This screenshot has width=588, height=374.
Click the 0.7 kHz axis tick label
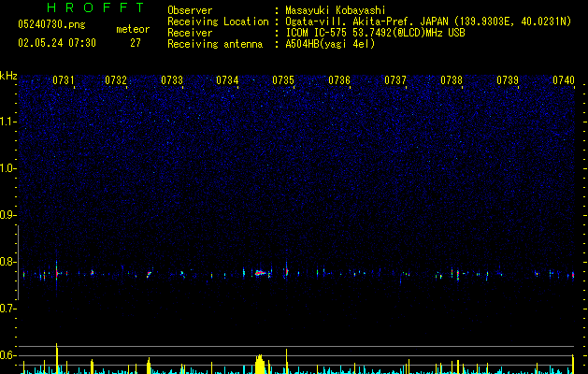point(7,309)
